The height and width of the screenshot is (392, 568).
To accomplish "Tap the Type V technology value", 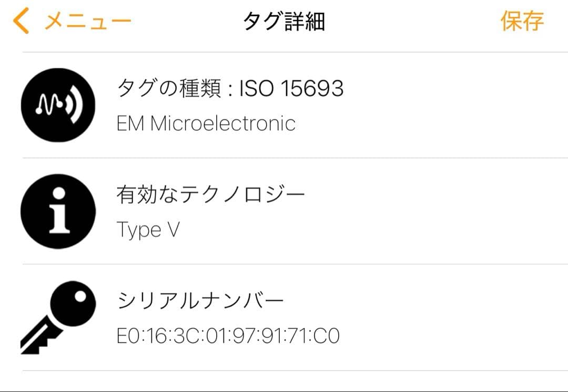I will pos(148,230).
